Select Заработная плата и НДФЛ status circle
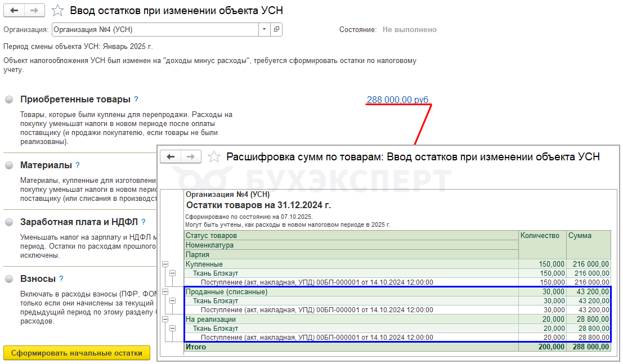The height and width of the screenshot is (364, 623). click(x=9, y=222)
